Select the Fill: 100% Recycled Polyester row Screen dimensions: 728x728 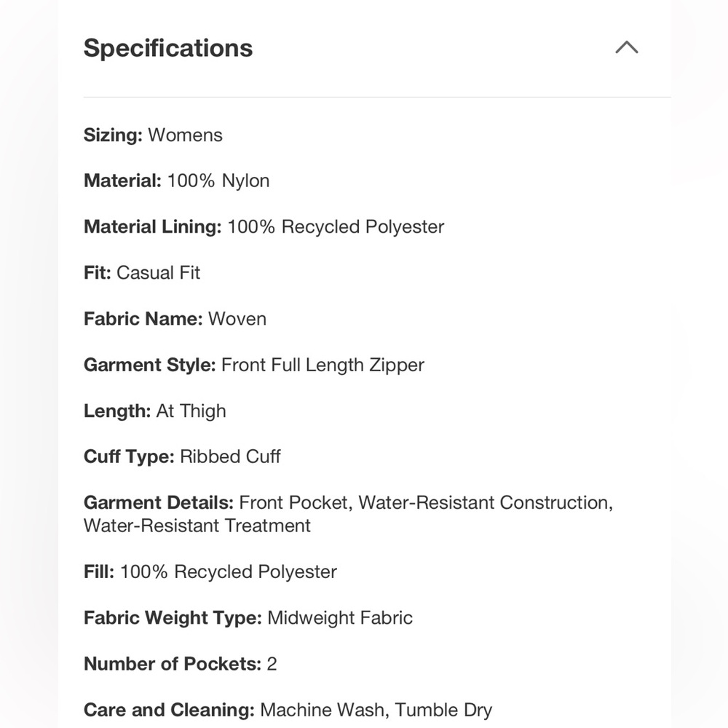point(210,572)
